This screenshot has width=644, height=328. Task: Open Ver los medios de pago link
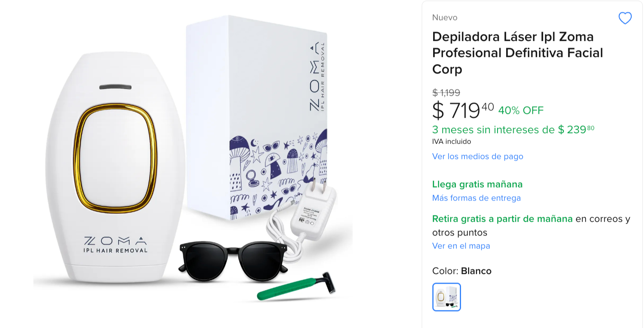(x=478, y=156)
